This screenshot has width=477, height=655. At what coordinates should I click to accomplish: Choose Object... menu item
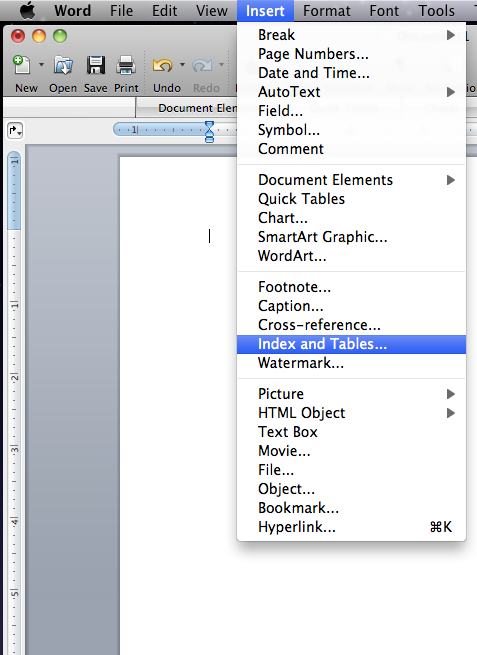(x=351, y=489)
